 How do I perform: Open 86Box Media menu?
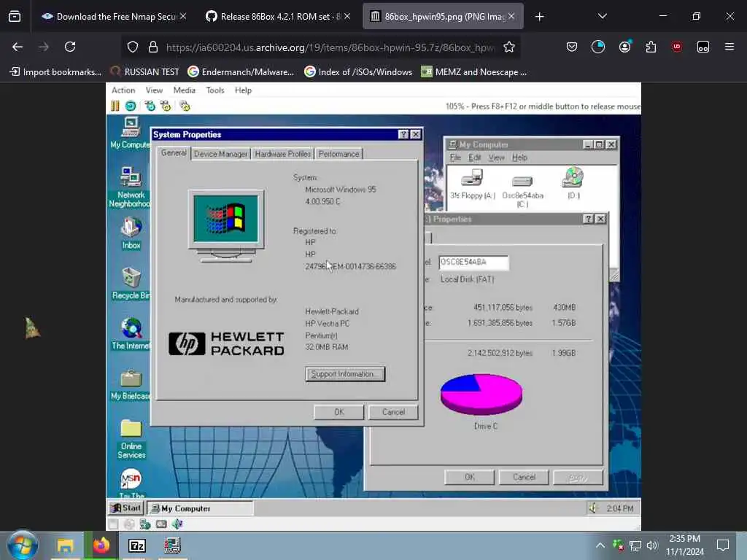(x=185, y=90)
